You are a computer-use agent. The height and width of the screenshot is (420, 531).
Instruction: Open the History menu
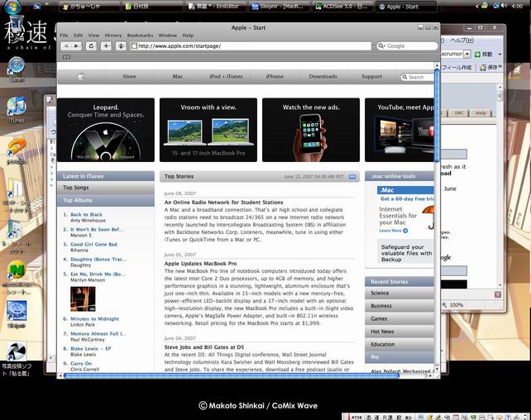point(113,36)
